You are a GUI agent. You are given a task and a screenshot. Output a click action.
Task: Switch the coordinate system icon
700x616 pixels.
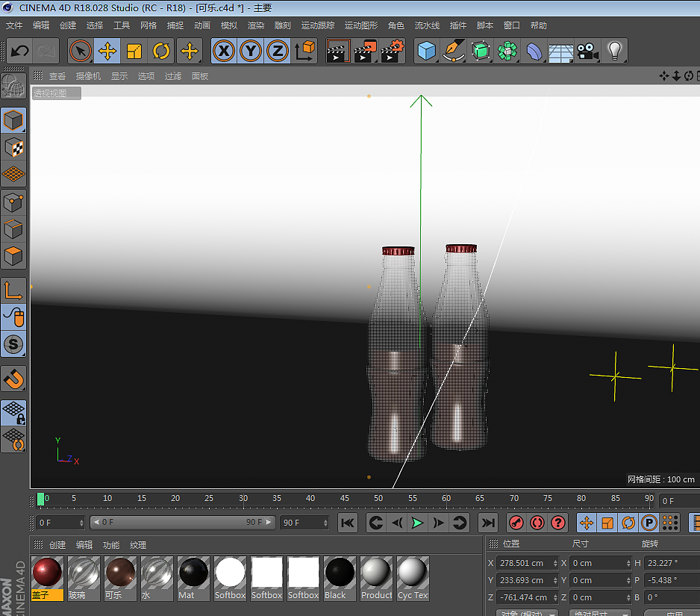[305, 51]
